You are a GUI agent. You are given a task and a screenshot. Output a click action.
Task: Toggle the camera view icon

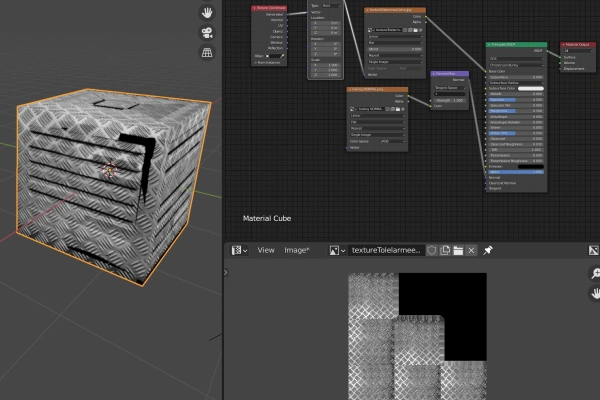(x=206, y=32)
